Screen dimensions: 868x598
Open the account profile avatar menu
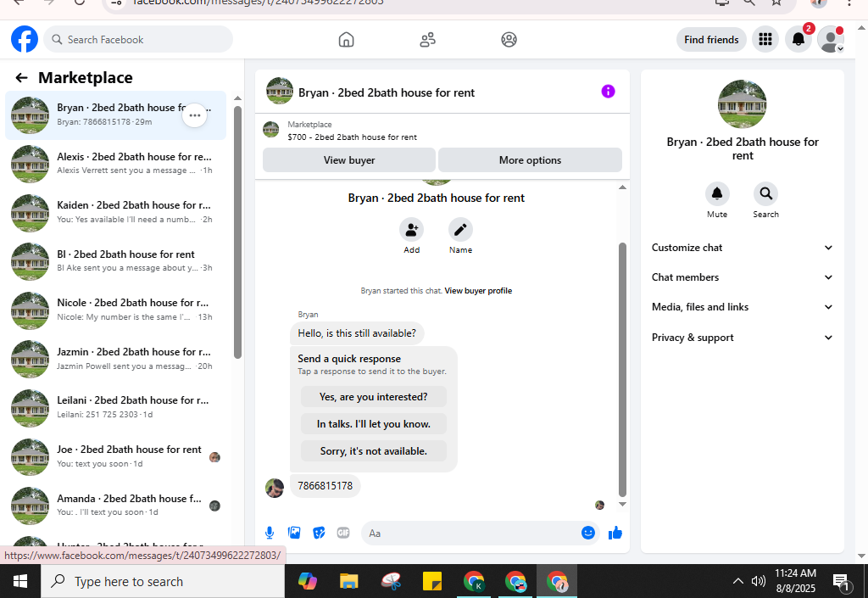tap(831, 39)
